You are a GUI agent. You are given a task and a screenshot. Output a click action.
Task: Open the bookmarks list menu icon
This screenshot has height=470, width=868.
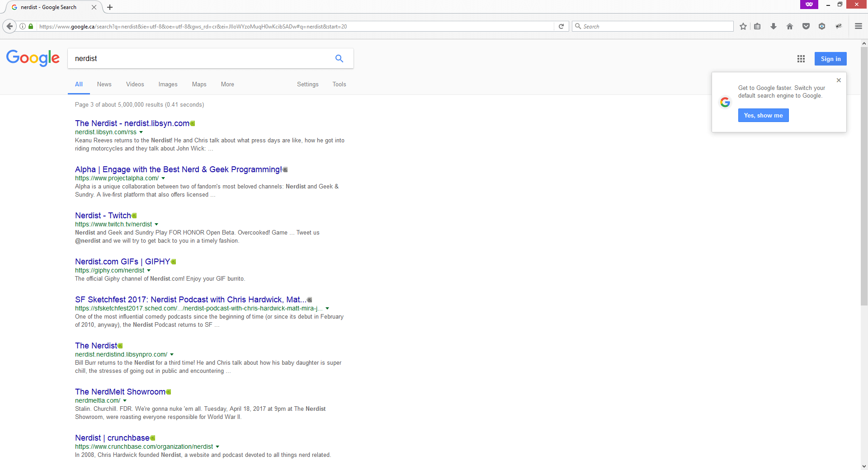757,27
